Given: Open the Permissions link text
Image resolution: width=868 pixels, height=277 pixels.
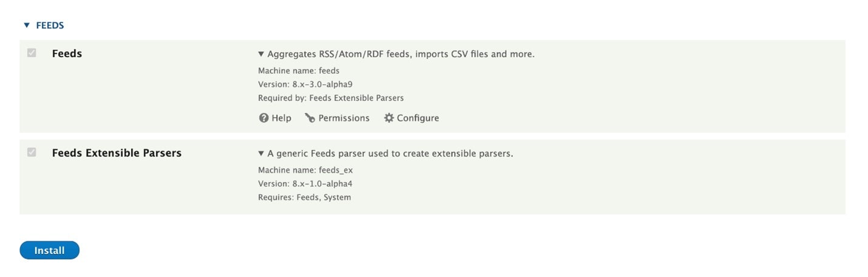Looking at the screenshot, I should click(344, 118).
